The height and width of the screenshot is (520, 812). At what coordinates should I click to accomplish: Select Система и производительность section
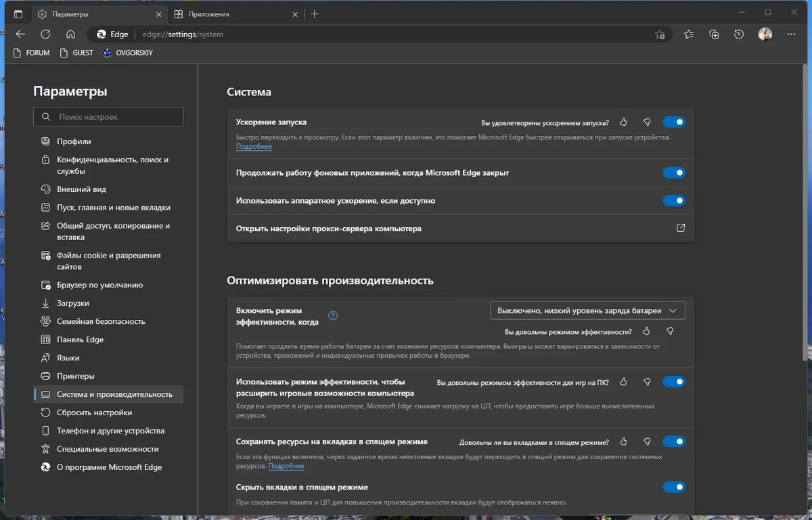pos(108,394)
